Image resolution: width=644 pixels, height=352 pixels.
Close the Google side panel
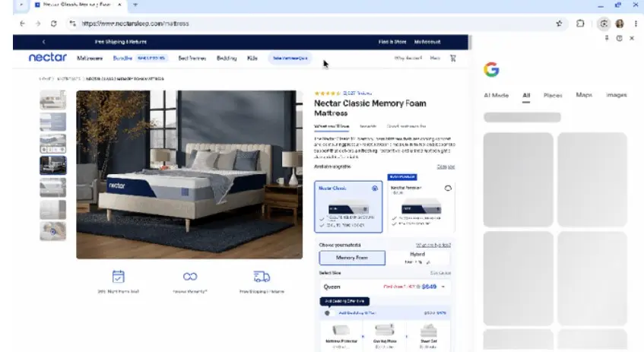(632, 38)
